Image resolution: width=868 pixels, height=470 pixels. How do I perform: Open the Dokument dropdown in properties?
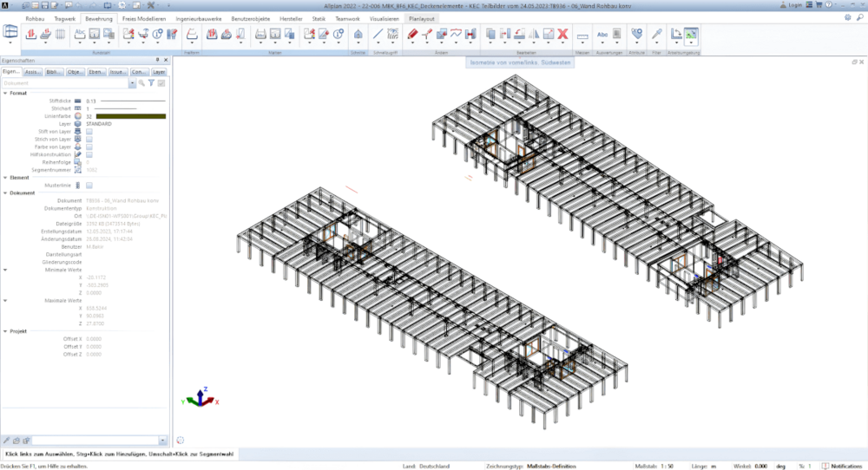pyautogui.click(x=132, y=83)
